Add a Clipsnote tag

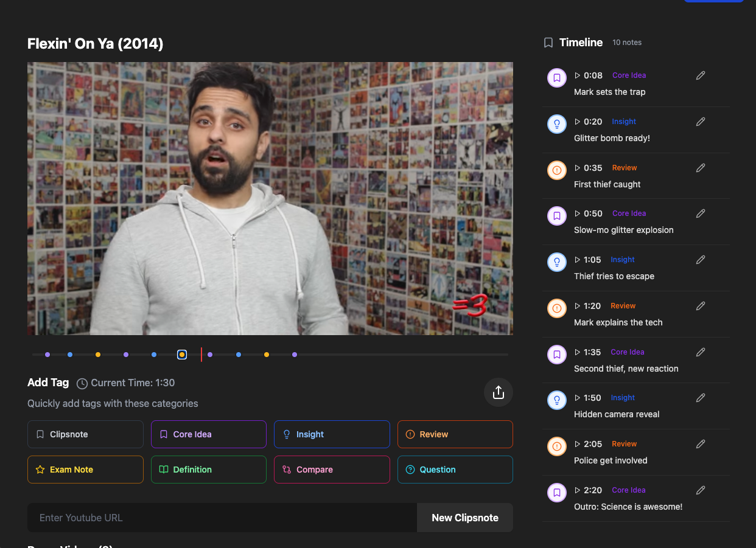coord(85,434)
